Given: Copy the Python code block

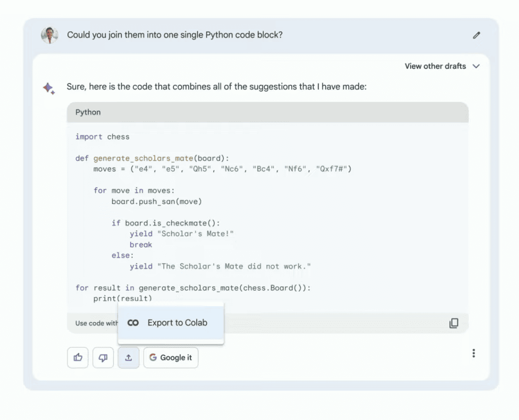Looking at the screenshot, I should point(453,323).
